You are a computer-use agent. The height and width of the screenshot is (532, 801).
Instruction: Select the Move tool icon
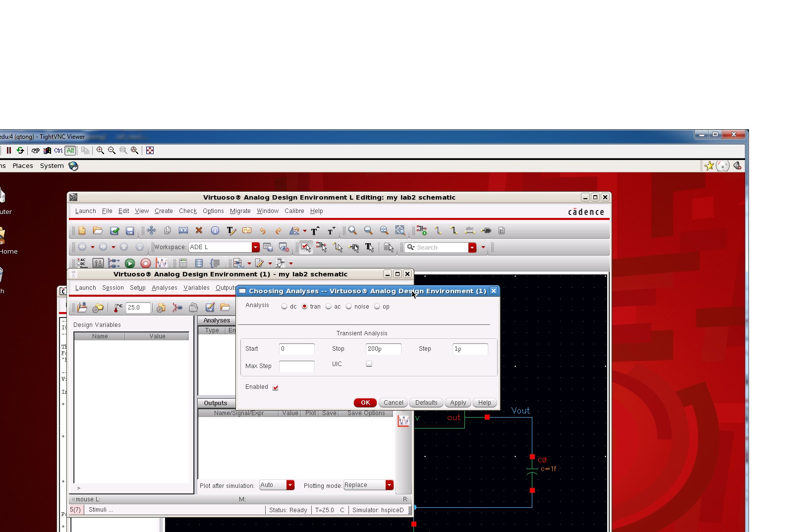(152, 230)
